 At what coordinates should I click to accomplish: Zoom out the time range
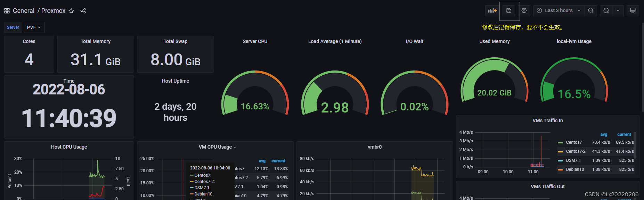[590, 10]
